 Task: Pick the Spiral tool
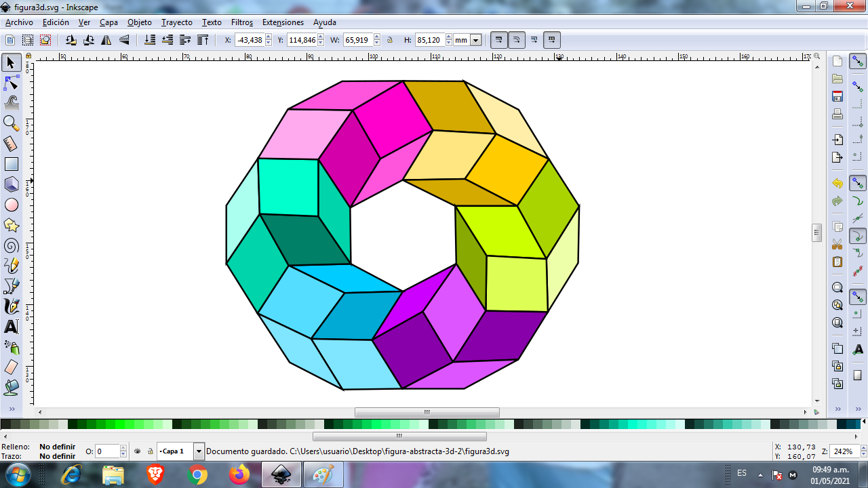click(11, 245)
